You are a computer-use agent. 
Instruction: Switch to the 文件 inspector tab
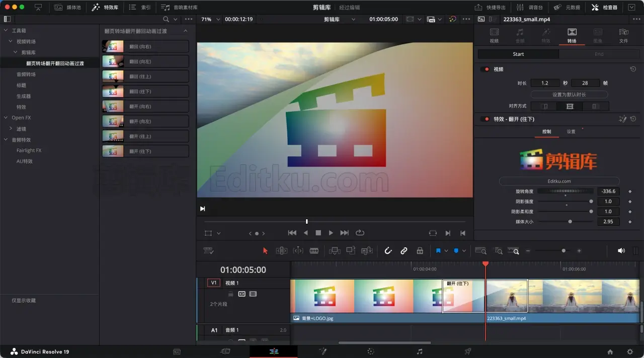pyautogui.click(x=623, y=36)
